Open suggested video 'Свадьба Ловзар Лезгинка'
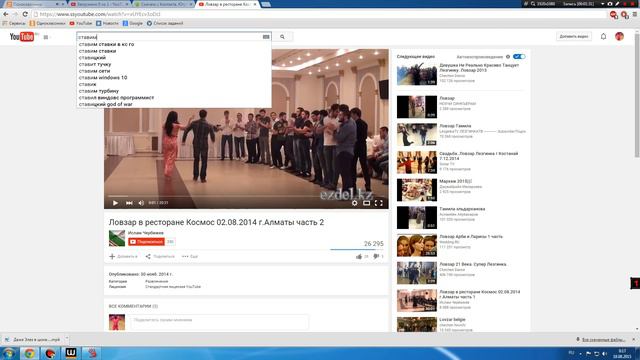 (x=478, y=156)
